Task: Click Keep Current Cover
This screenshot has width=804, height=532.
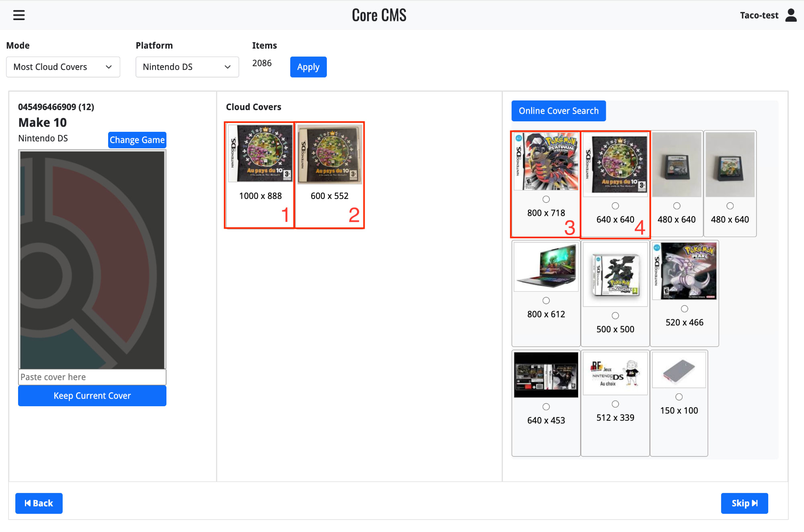Action: pyautogui.click(x=92, y=396)
